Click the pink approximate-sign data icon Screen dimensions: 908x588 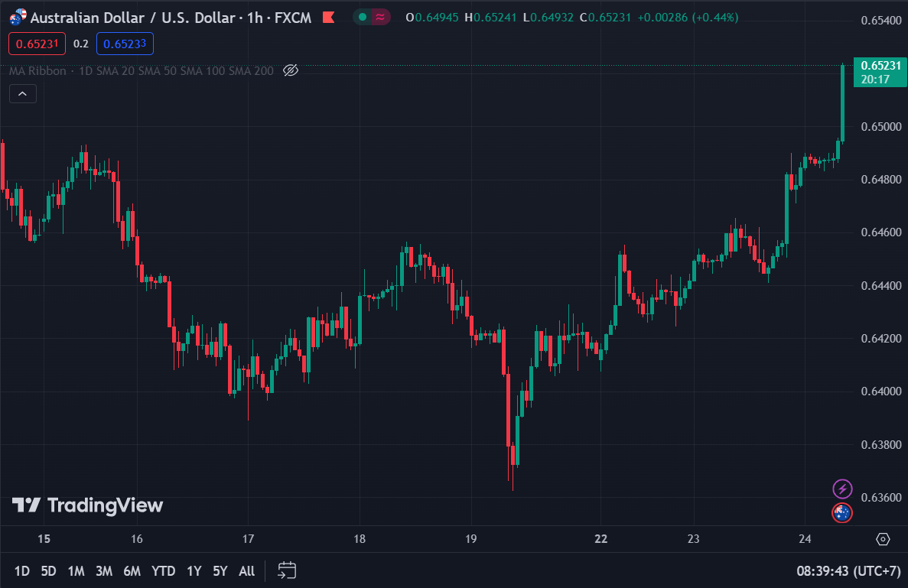click(380, 18)
